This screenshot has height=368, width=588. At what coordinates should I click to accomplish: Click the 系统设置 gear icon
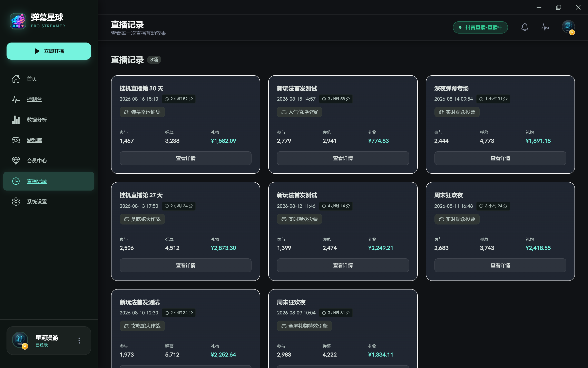tap(16, 202)
